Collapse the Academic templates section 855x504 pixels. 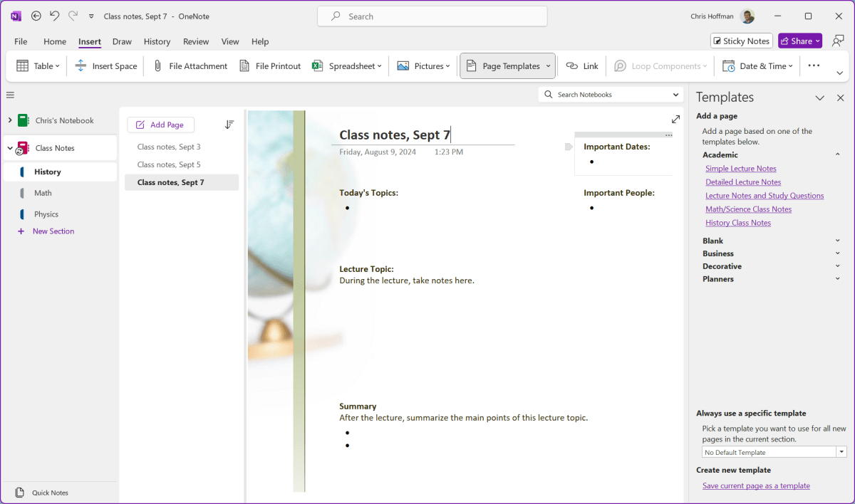[837, 154]
